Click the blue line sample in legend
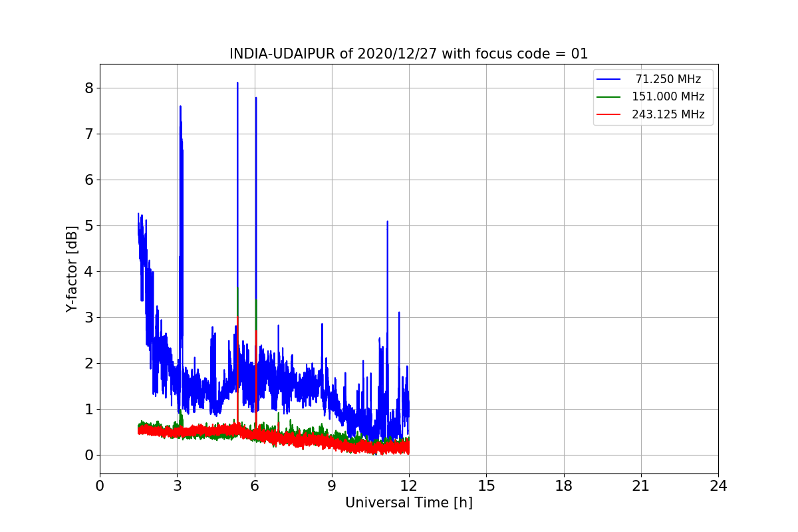This screenshot has width=798, height=532. point(608,79)
